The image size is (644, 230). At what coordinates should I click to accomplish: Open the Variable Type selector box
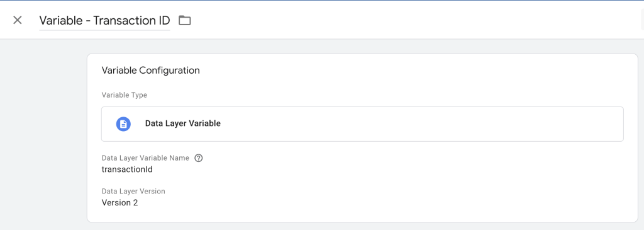point(362,124)
